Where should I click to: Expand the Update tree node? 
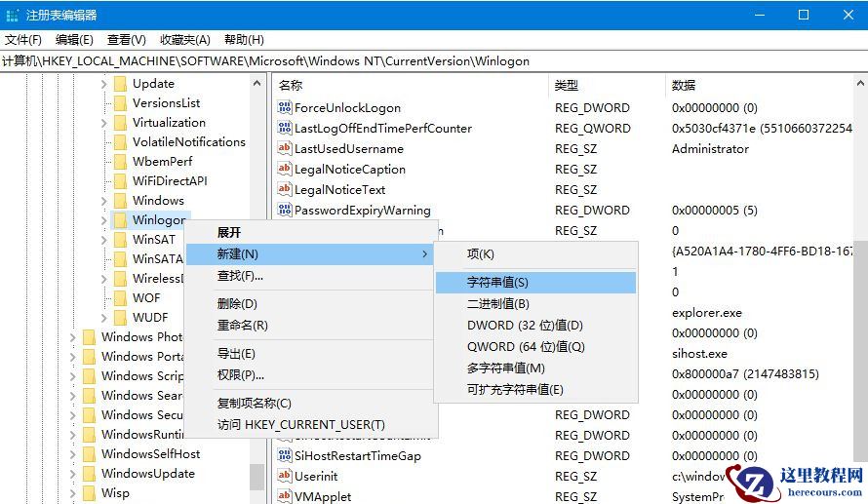[104, 84]
